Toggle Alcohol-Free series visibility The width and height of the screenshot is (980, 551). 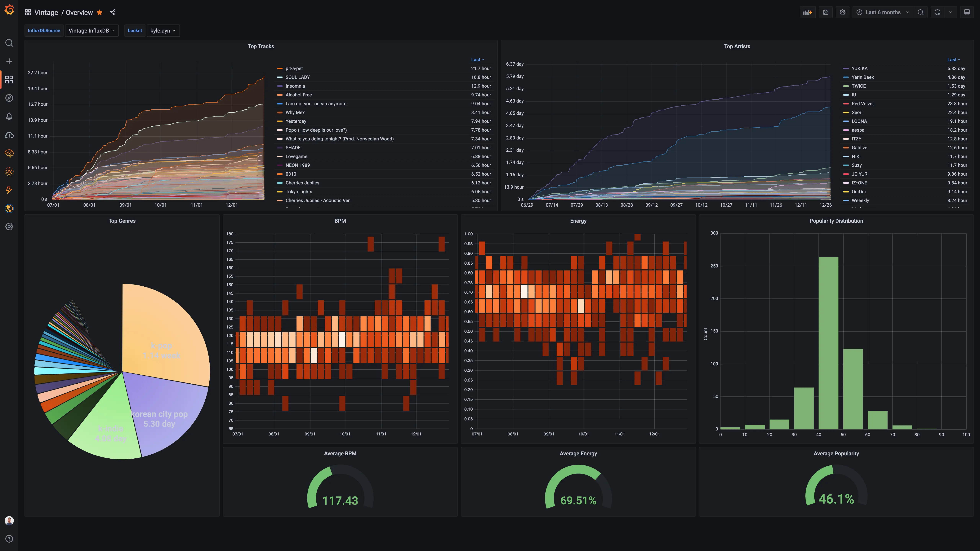299,95
